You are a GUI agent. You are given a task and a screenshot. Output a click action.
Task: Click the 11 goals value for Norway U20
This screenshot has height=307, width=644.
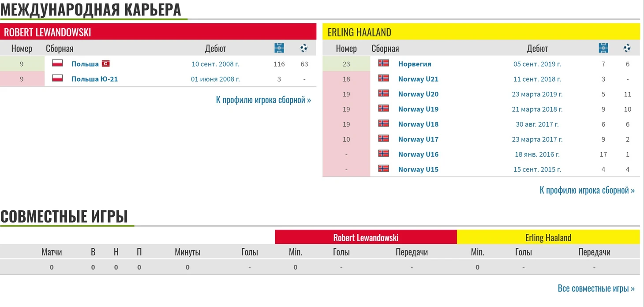pos(628,94)
